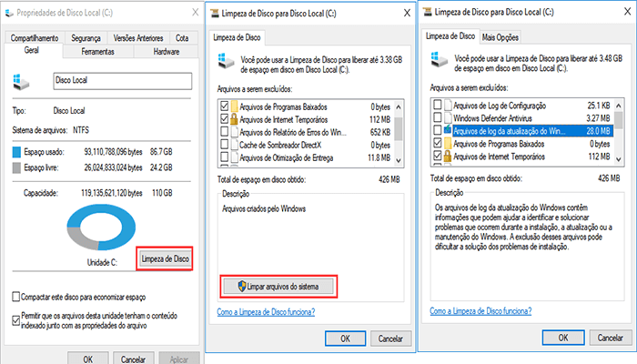Click file icon of Cache de Sombreador DirectX
This screenshot has width=637, height=364.
[234, 145]
